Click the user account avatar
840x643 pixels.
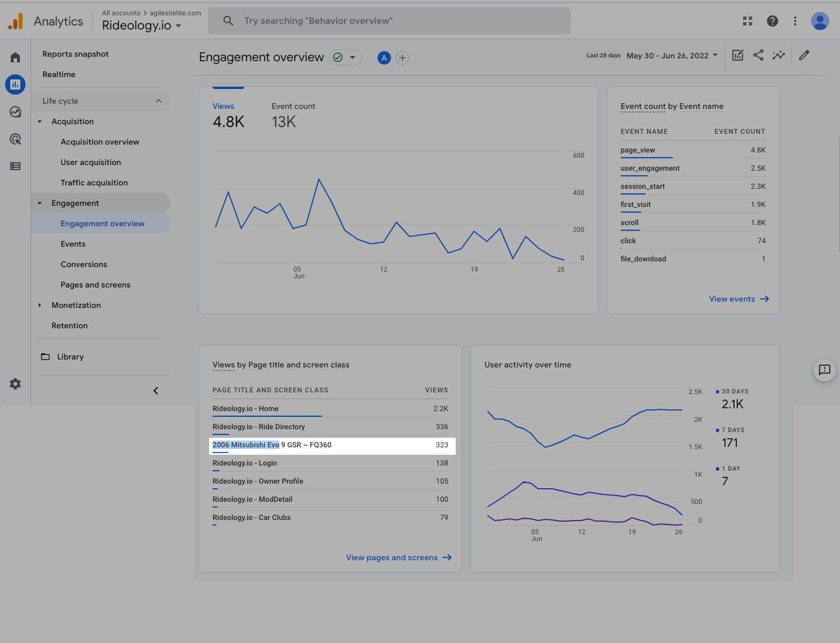click(x=820, y=21)
